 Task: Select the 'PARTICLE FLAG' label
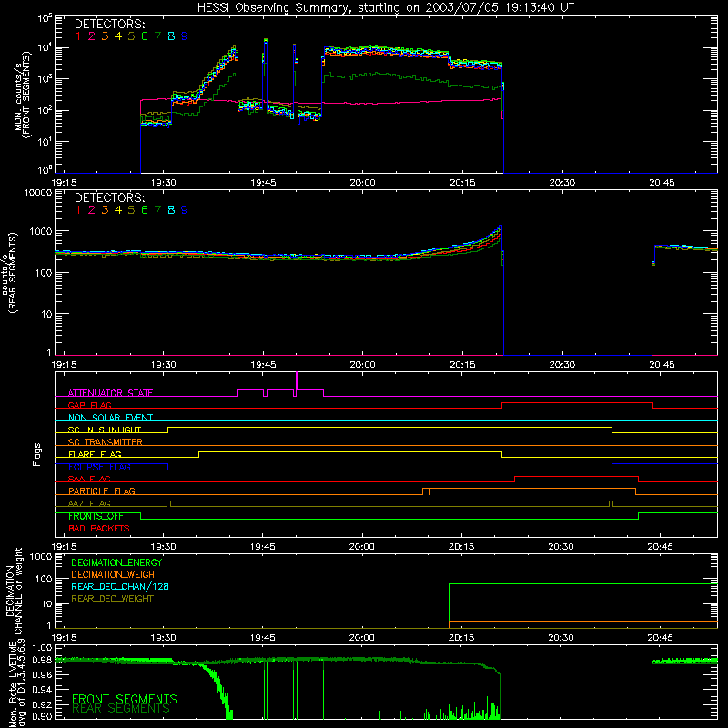pos(102,490)
